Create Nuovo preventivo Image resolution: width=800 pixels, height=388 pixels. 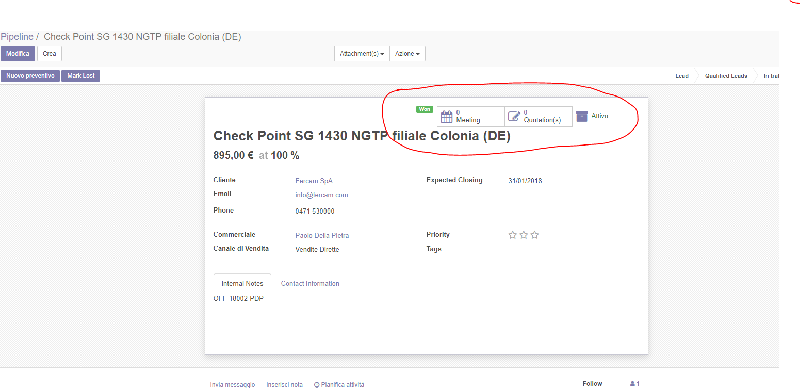coord(30,76)
